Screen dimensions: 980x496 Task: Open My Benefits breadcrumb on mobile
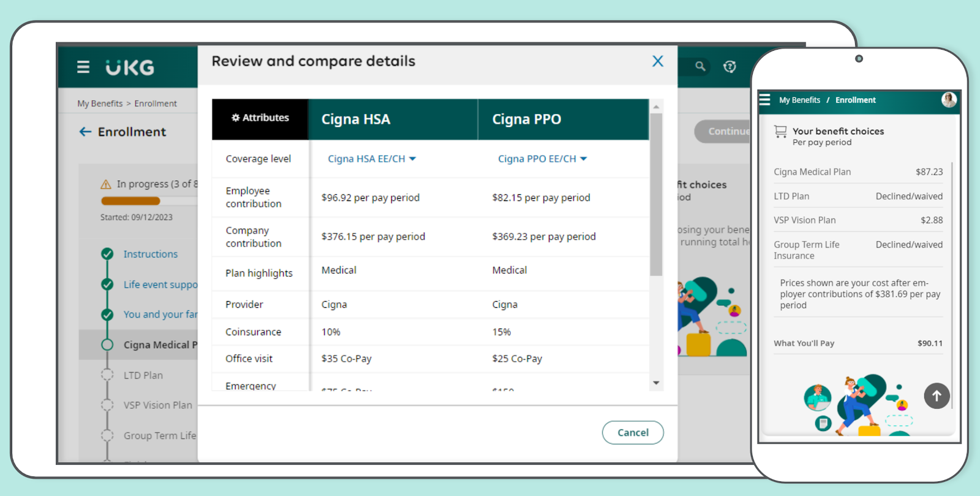click(799, 100)
